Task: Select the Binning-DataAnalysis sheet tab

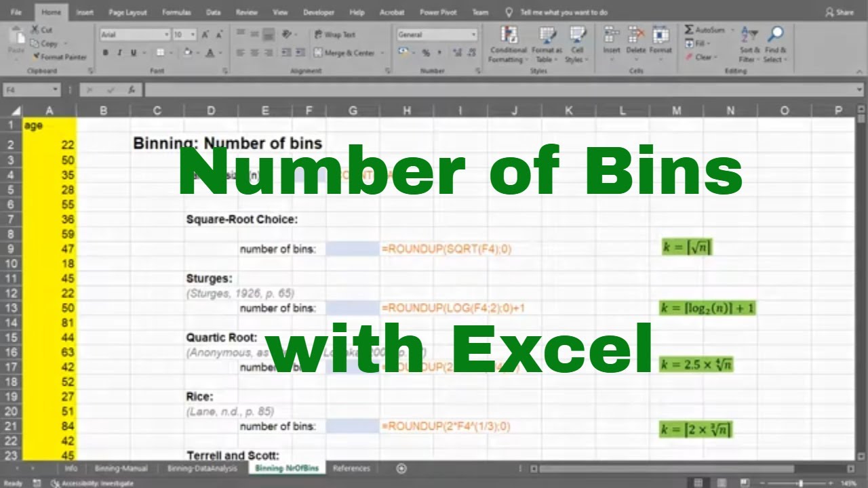Action: (x=202, y=468)
